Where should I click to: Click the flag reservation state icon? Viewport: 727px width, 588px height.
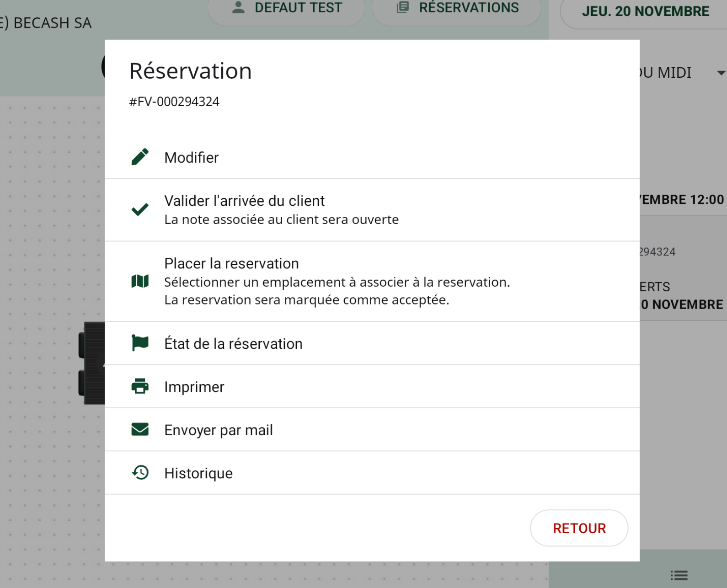click(x=140, y=343)
